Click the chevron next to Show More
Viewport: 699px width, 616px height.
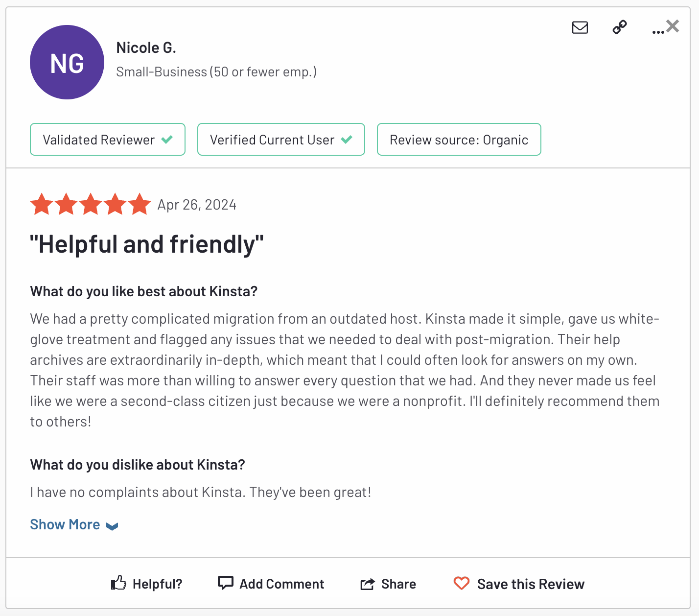[x=112, y=526]
